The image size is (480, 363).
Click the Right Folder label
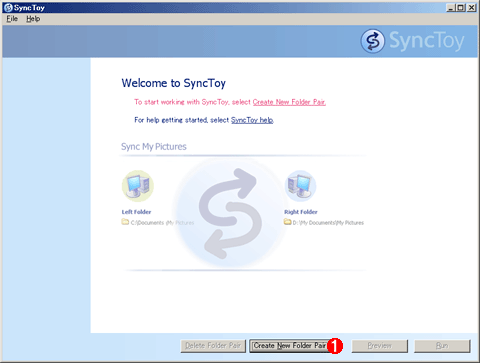(301, 212)
